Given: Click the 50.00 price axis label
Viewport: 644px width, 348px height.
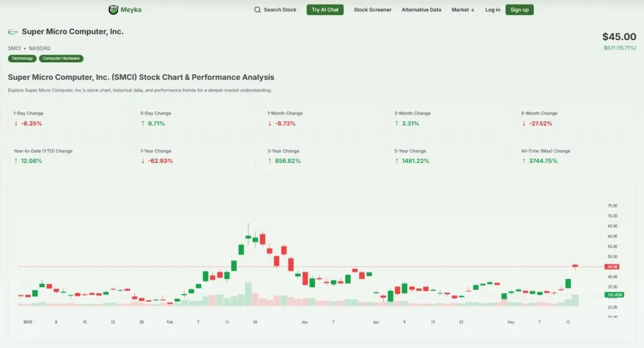Looking at the screenshot, I should pyautogui.click(x=613, y=256).
